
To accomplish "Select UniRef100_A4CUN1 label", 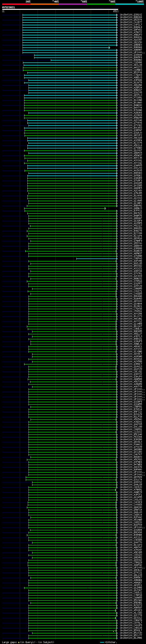I will pyautogui.click(x=131, y=319).
